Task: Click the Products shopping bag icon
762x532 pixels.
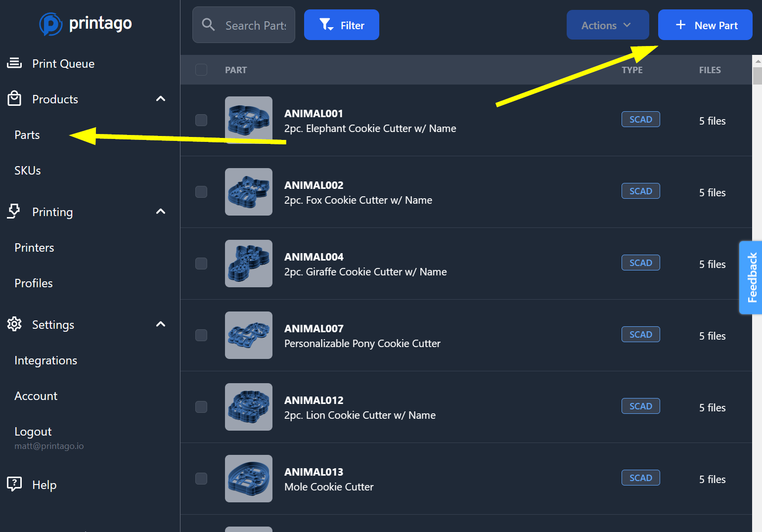Action: tap(14, 98)
